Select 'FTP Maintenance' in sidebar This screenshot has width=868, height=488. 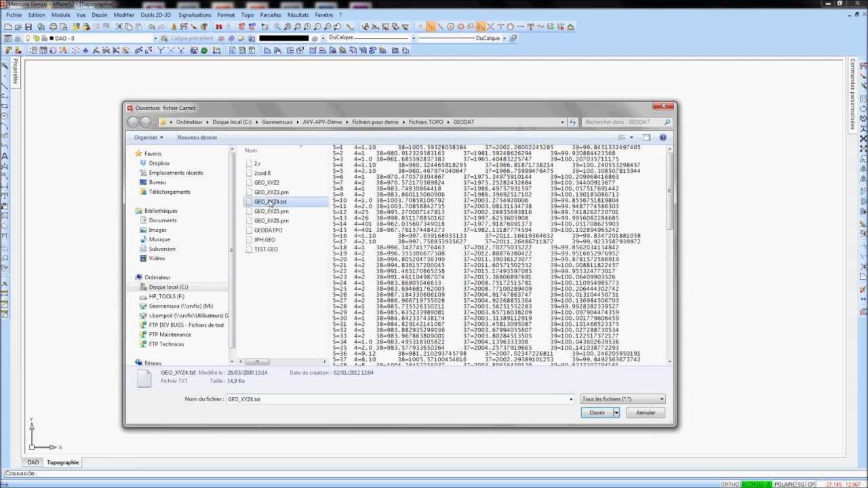(x=170, y=334)
